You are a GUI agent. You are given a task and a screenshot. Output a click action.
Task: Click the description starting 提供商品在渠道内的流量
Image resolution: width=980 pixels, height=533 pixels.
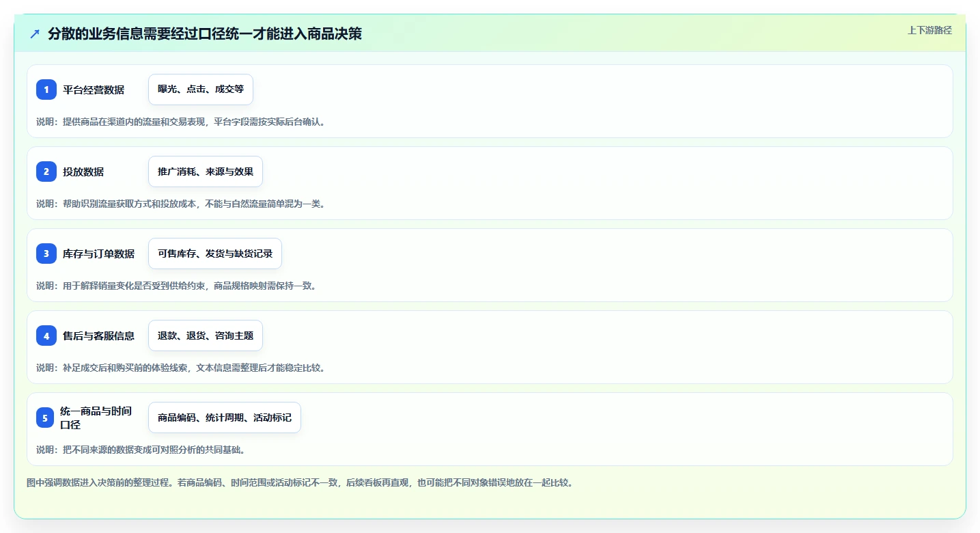(181, 122)
